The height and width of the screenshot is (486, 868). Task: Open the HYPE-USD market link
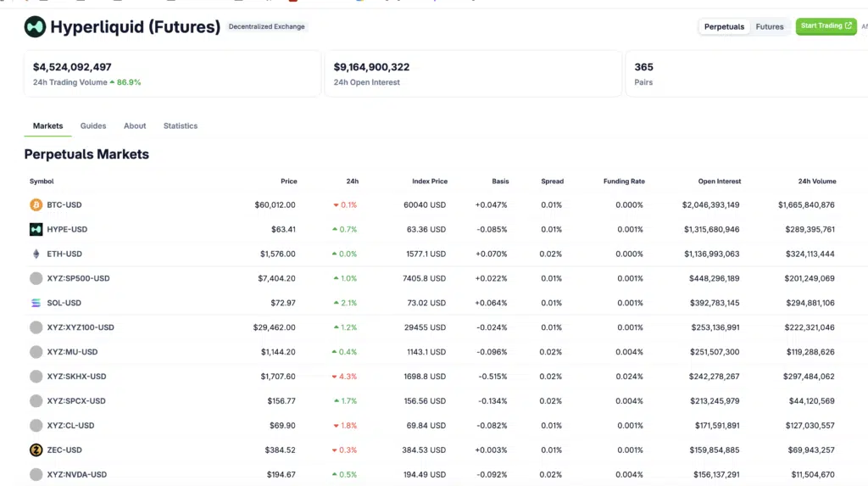[67, 229]
